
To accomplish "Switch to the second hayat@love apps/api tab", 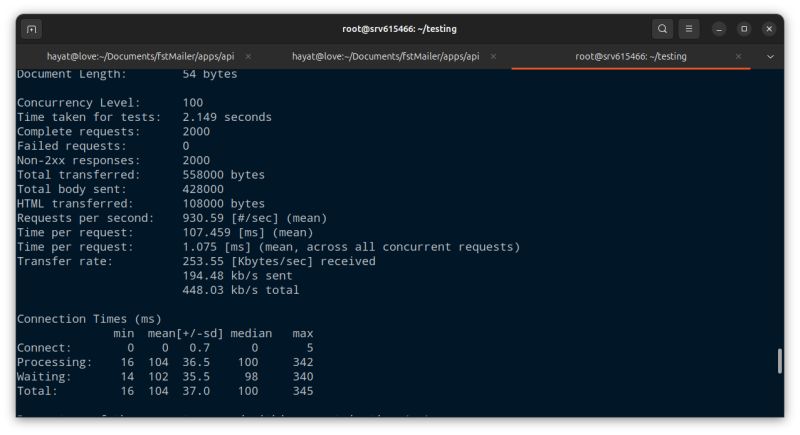I will click(x=385, y=57).
